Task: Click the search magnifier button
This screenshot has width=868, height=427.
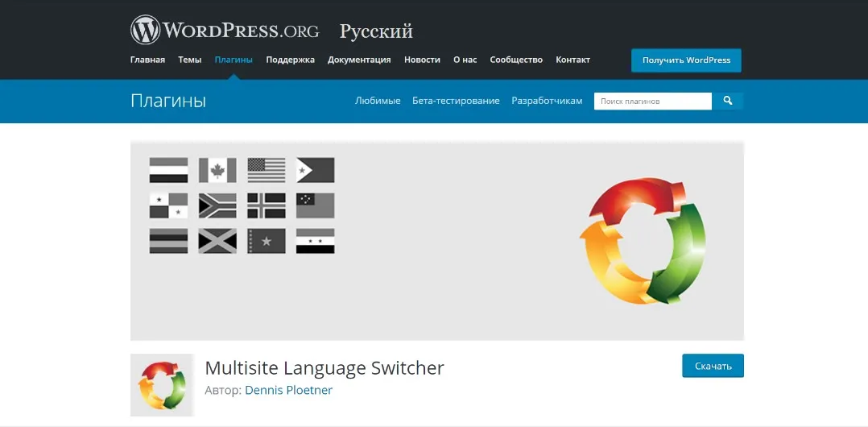Action: coord(727,101)
